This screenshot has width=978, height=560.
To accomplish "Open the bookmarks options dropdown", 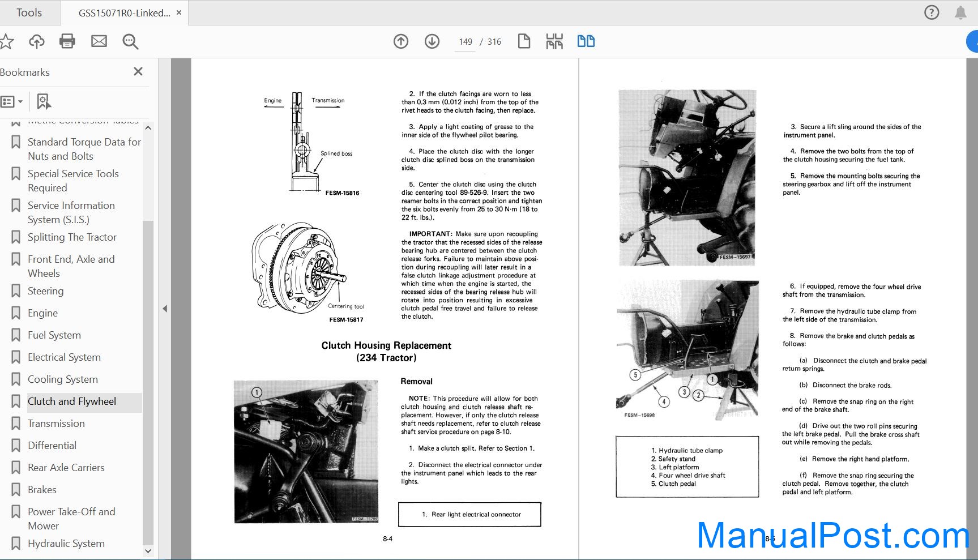I will pos(11,102).
